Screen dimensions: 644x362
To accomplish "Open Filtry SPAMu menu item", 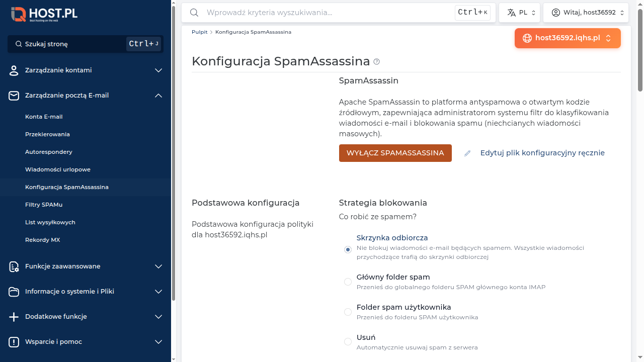I will 86,205.
